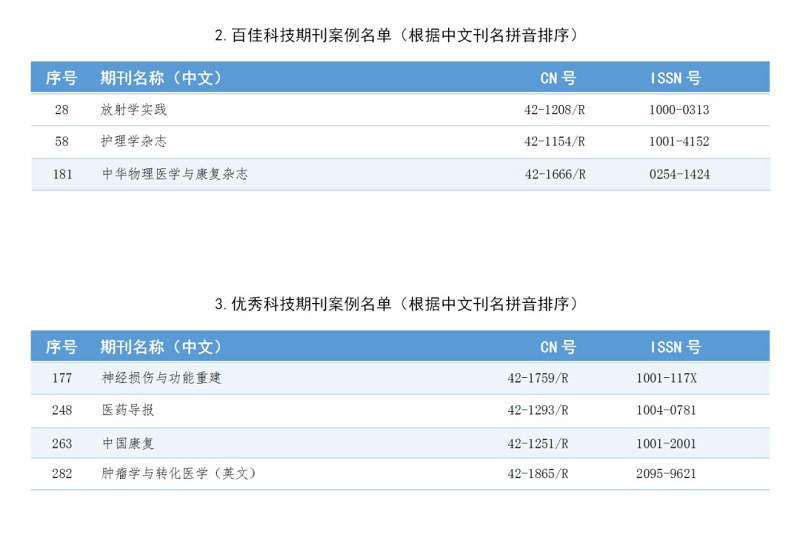
Task: Select the serial number 263 cell
Action: (61, 443)
